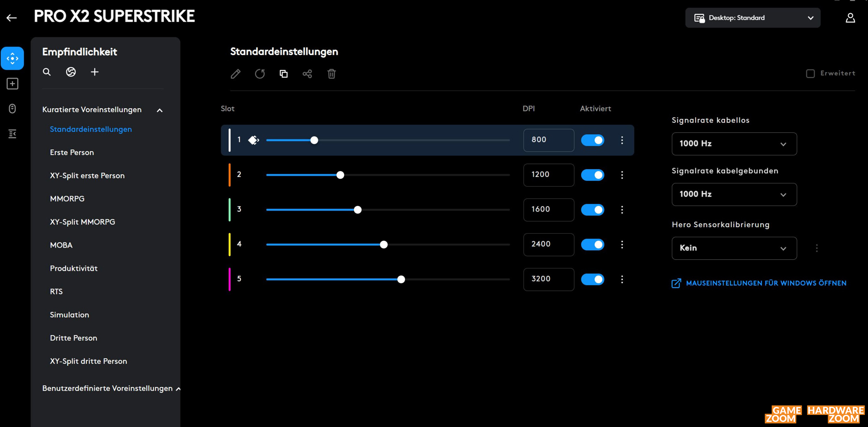Collapse Benutzerdefinierte Voreinstellungen section

click(x=178, y=389)
